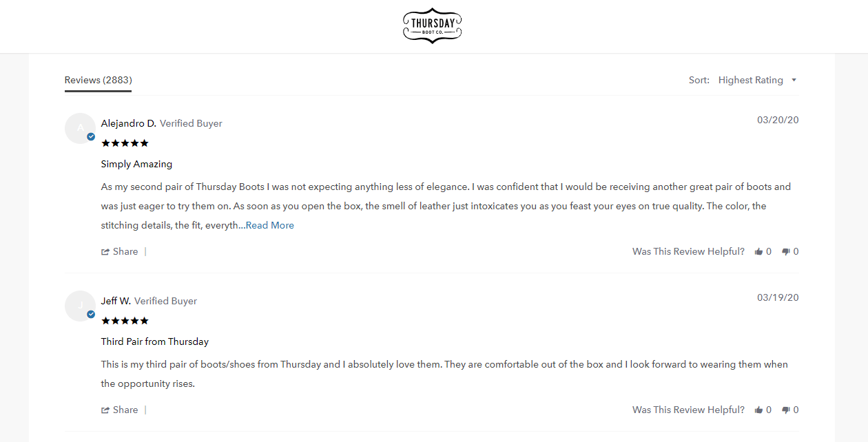Click the Share link under Alejandro's review
The width and height of the screenshot is (868, 442).
[x=125, y=251]
